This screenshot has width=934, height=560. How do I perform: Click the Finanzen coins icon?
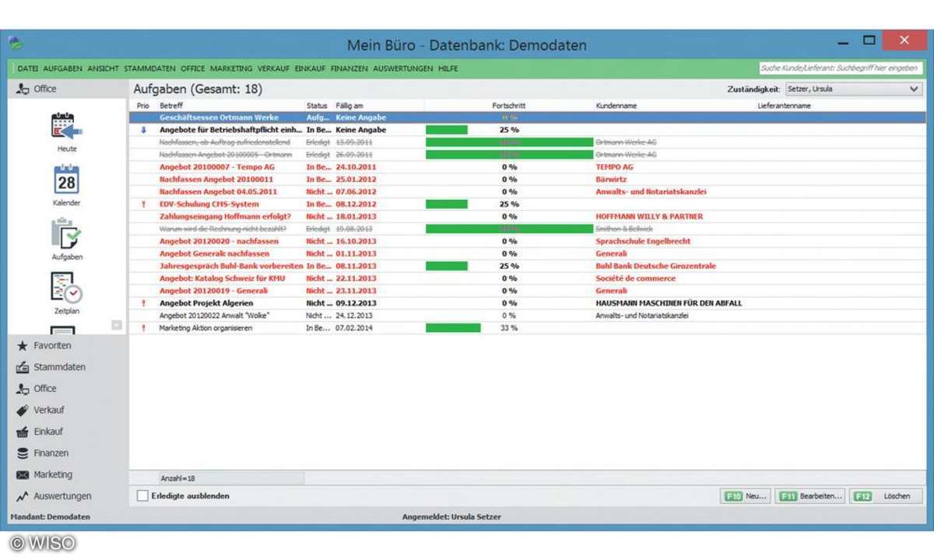(23, 453)
